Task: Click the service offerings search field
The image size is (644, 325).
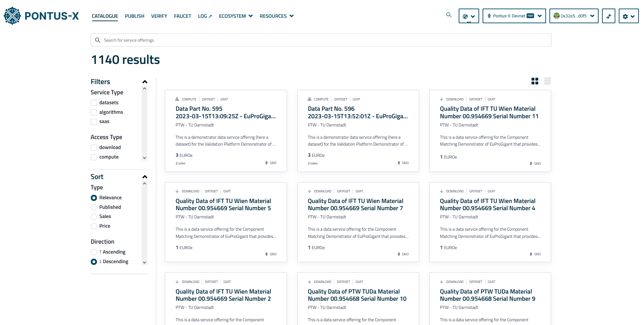Action: (x=321, y=40)
